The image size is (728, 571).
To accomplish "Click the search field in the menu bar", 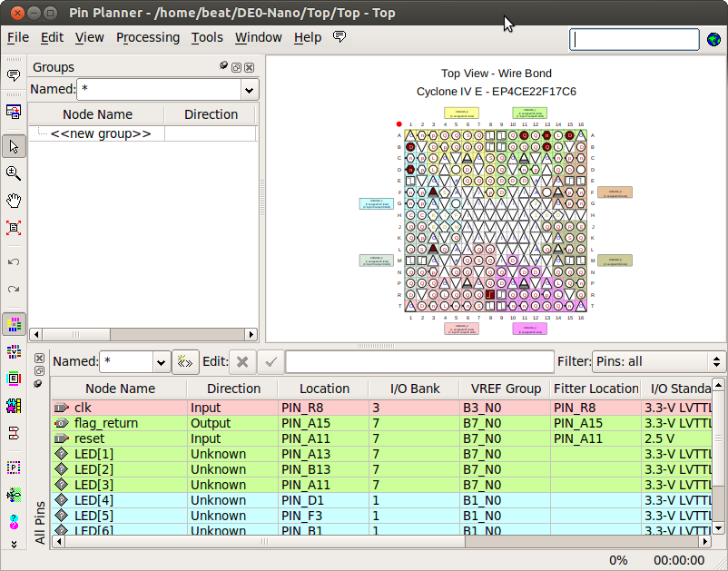I will coord(634,40).
